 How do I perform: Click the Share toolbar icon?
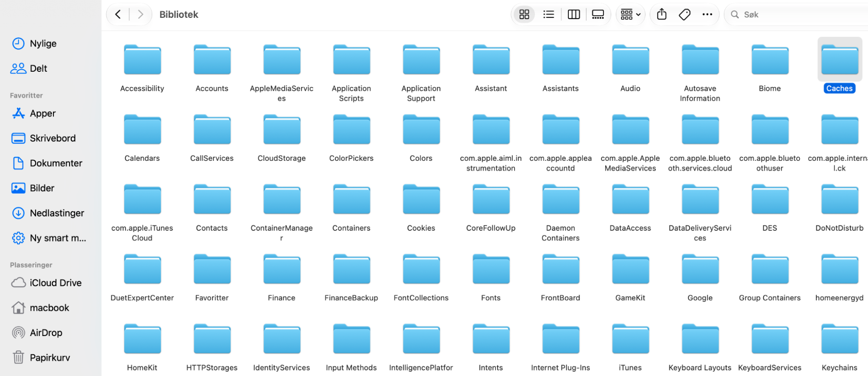point(662,14)
